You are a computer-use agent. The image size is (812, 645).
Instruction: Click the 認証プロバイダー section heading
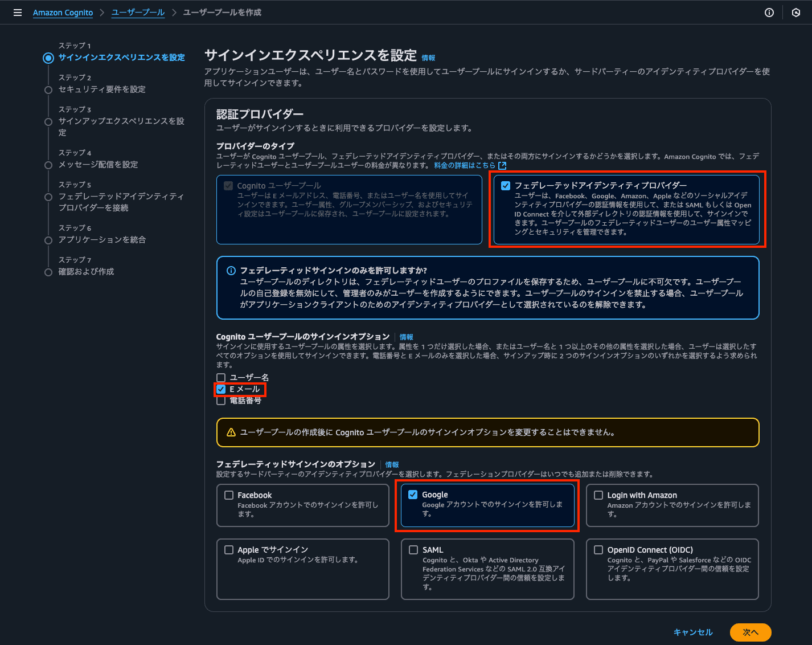point(260,114)
